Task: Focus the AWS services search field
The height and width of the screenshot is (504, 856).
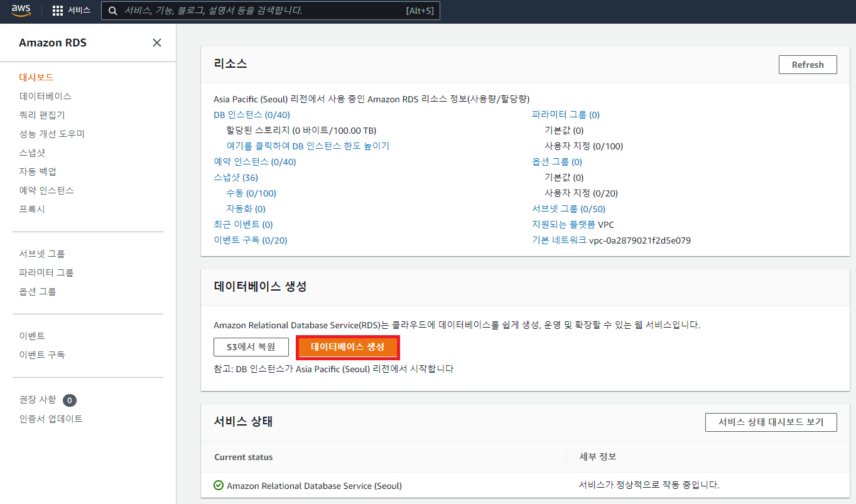Action: pyautogui.click(x=271, y=11)
